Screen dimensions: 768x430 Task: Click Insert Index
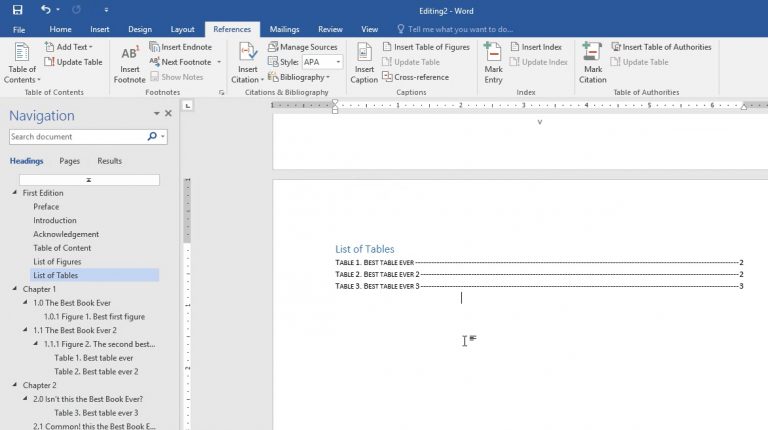(536, 47)
